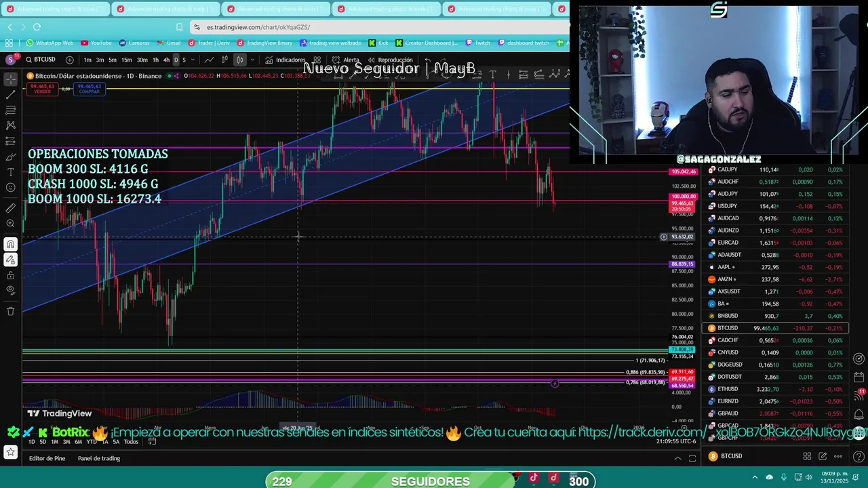Click the trash remove objects icon

(x=11, y=311)
